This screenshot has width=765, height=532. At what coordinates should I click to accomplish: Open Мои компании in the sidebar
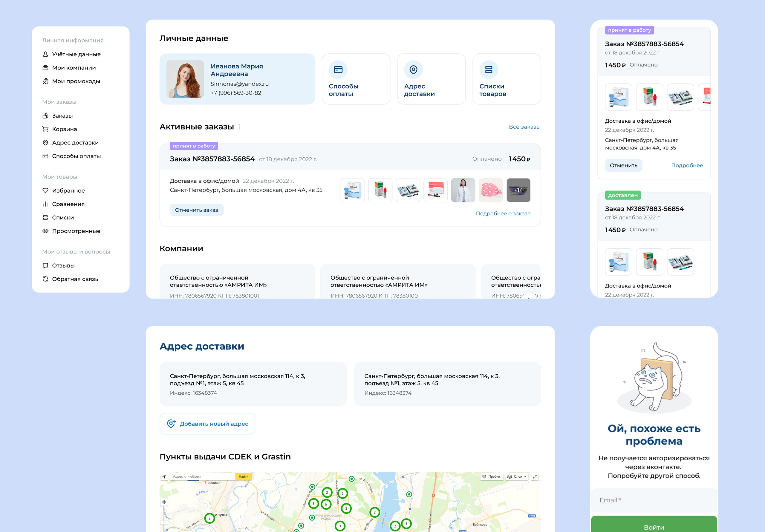tap(74, 67)
